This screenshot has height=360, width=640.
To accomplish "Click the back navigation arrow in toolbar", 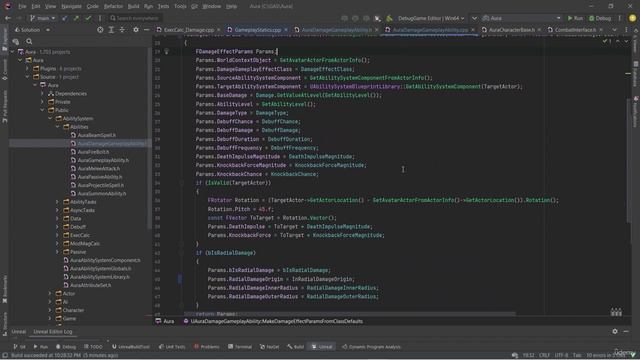I will 7,18.
